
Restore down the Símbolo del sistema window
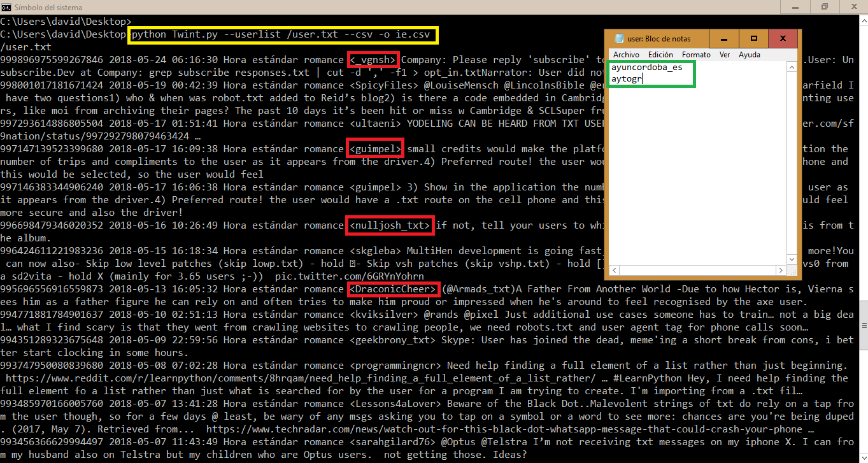pyautogui.click(x=824, y=6)
